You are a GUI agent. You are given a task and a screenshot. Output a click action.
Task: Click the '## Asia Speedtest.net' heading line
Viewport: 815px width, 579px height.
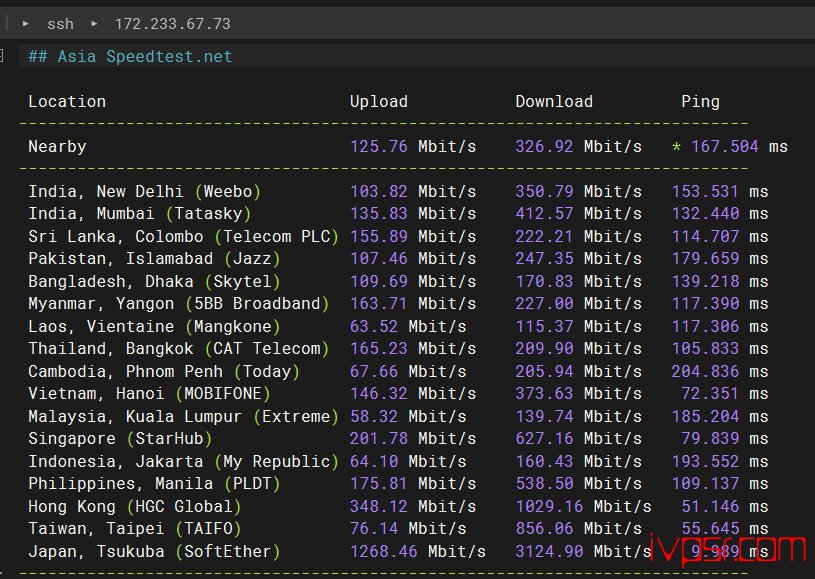tap(130, 56)
